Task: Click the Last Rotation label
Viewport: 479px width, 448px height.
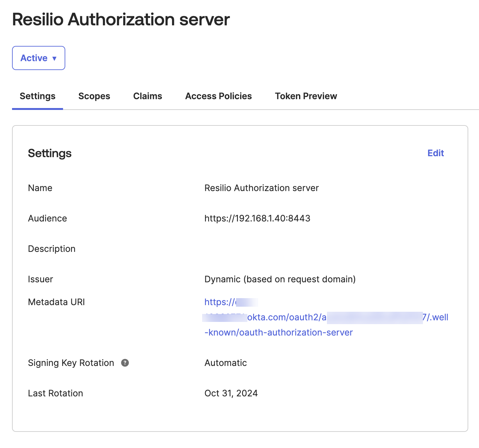Action: 55,393
